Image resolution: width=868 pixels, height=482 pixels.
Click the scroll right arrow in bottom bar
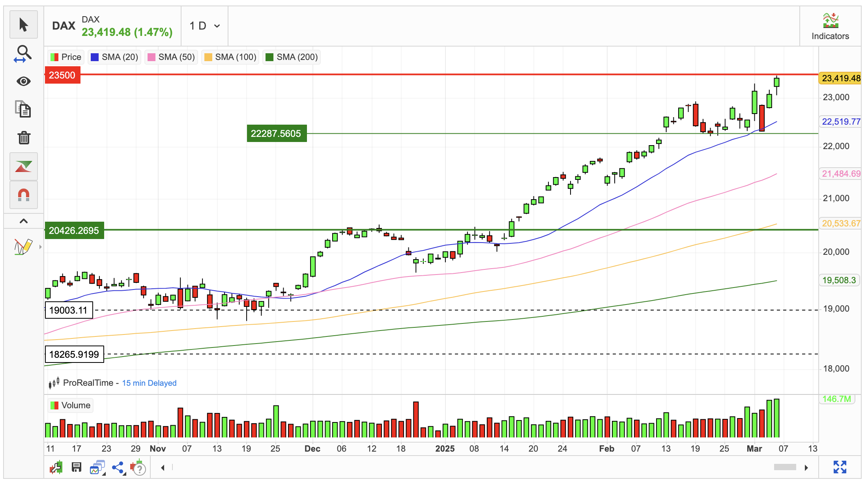click(806, 468)
